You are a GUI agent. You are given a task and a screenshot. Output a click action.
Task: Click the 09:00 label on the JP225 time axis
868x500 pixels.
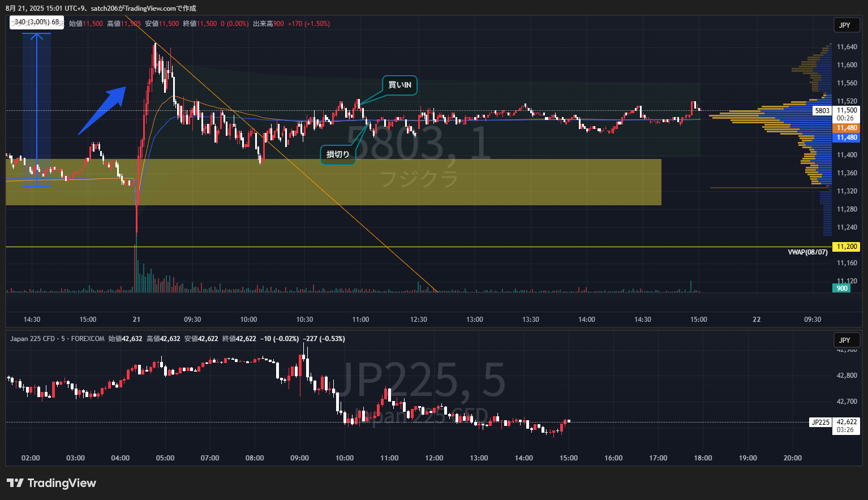299,458
